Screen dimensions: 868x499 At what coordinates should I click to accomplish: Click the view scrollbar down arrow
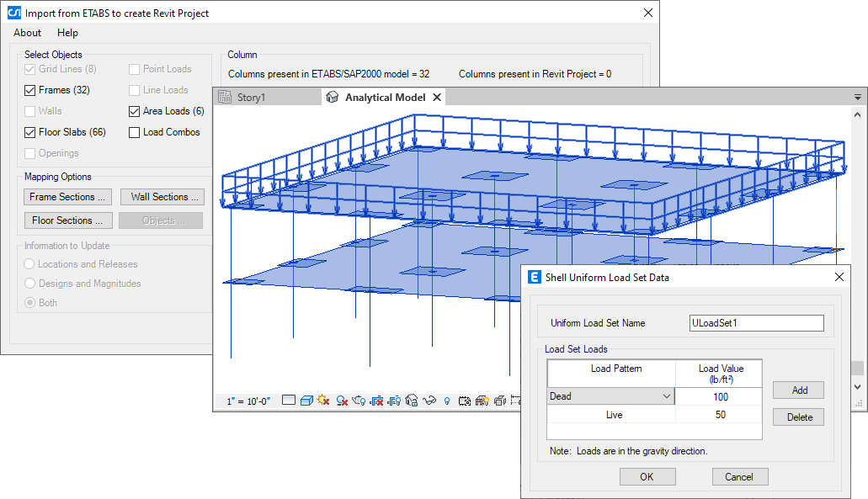pyautogui.click(x=858, y=387)
